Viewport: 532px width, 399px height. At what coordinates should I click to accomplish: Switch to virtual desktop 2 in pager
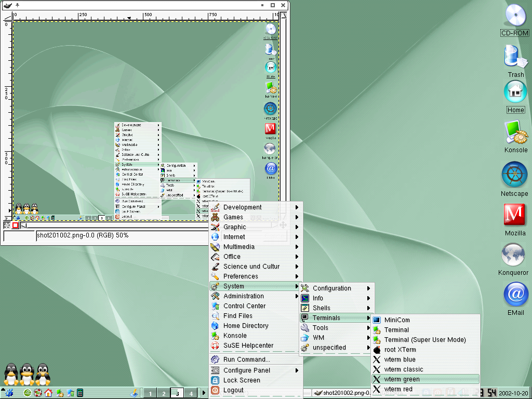pyautogui.click(x=164, y=394)
